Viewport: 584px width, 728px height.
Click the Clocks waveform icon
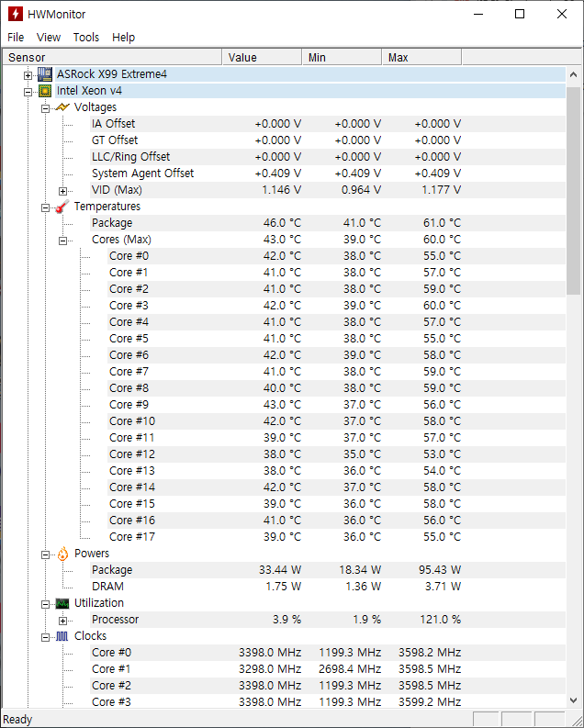[x=62, y=636]
